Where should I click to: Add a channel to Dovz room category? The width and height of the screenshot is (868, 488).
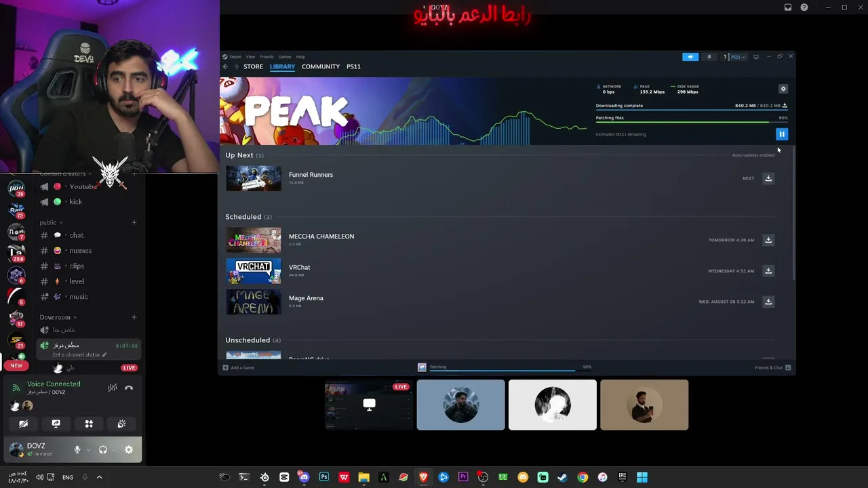[134, 317]
